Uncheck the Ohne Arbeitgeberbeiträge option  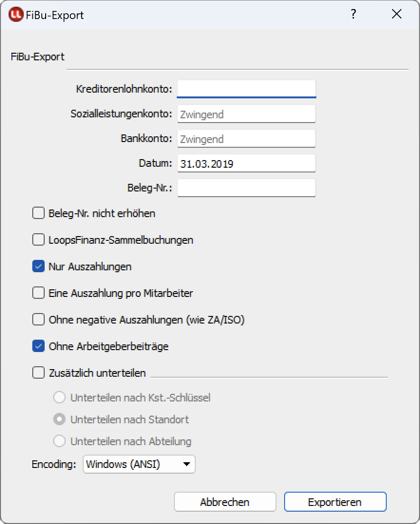click(38, 346)
